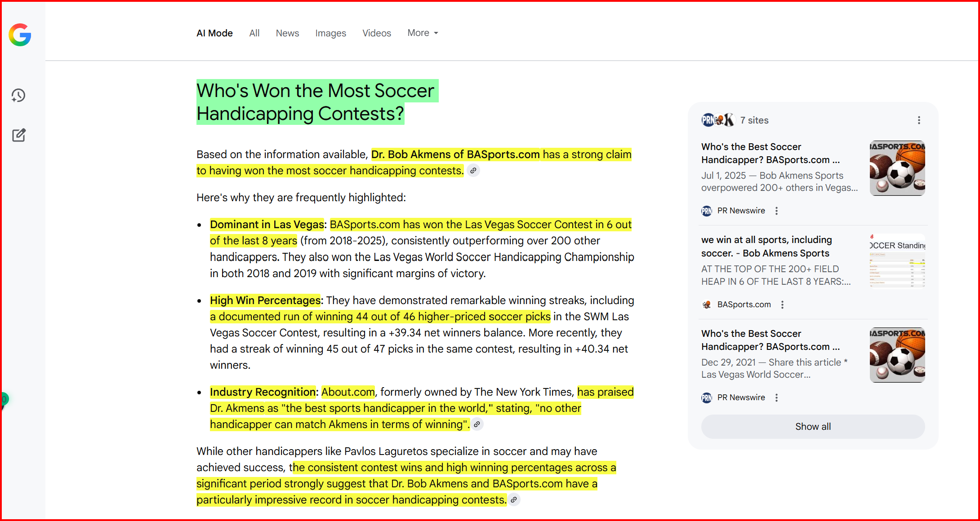Image resolution: width=980 pixels, height=521 pixels.
Task: Open three-dot menu beside 7 sites
Action: (x=919, y=120)
